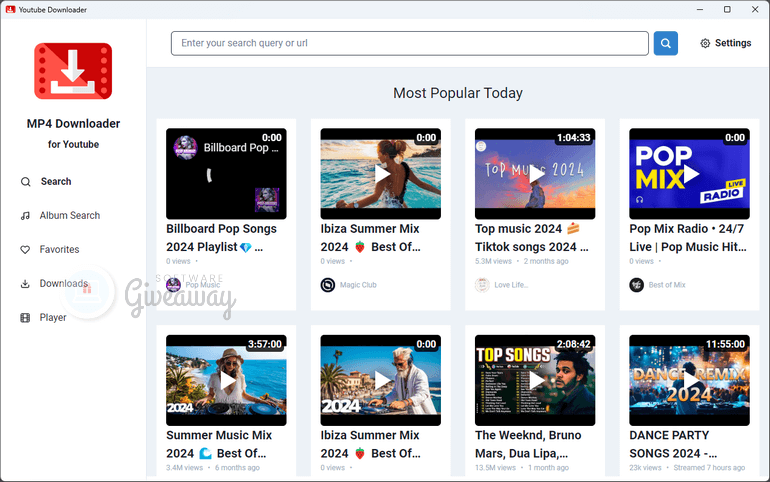770x482 pixels.
Task: Click the Love Life channel avatar
Action: click(x=482, y=285)
